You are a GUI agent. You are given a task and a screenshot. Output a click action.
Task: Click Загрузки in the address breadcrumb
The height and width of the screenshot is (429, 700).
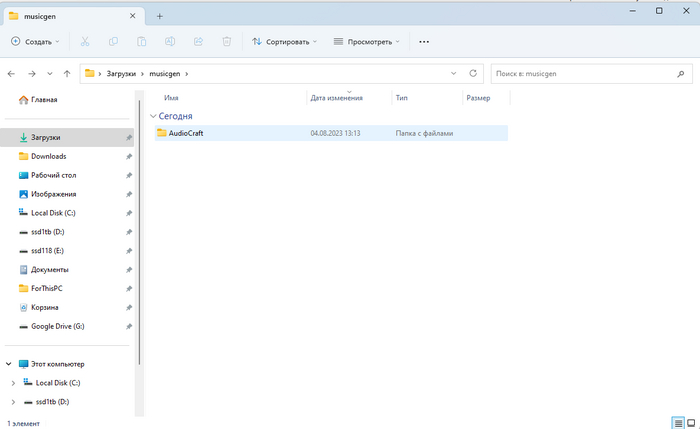119,73
